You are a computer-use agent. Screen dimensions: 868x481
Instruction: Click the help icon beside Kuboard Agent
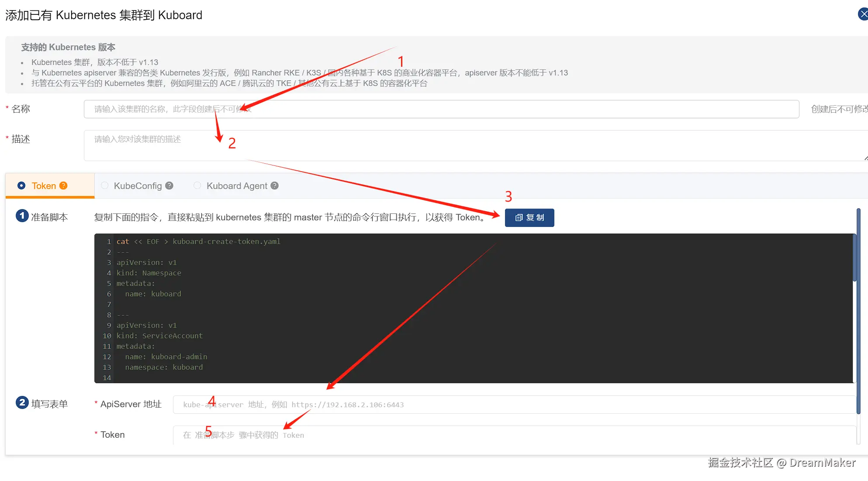click(274, 186)
